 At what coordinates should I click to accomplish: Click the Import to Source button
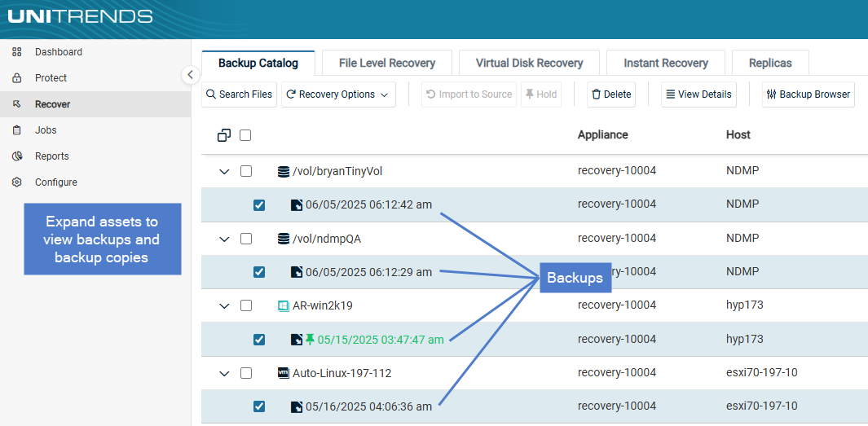tap(469, 94)
